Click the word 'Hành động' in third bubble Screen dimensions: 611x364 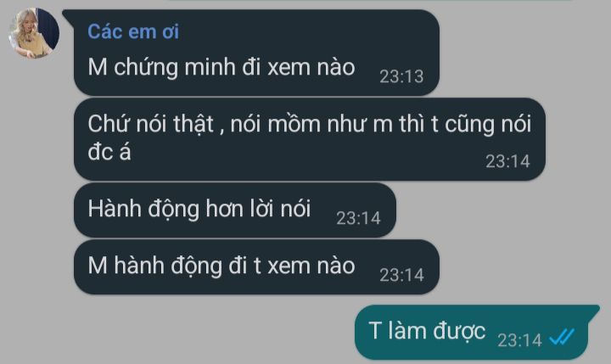(x=143, y=210)
